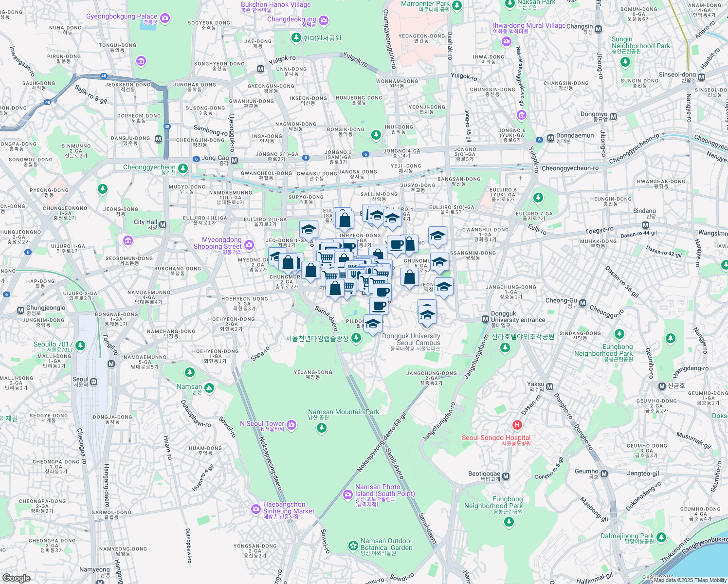
Task: Click the Sinseol-dong subway station icon
Action: [702, 77]
